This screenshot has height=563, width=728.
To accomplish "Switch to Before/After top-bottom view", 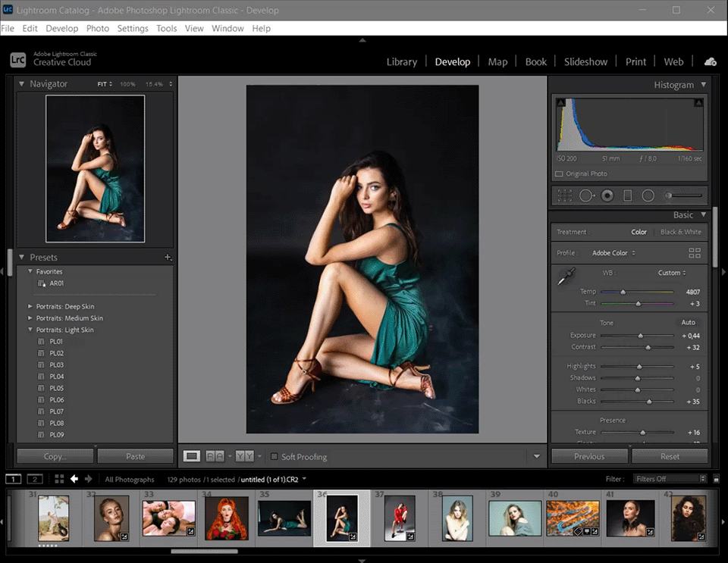I will click(244, 456).
